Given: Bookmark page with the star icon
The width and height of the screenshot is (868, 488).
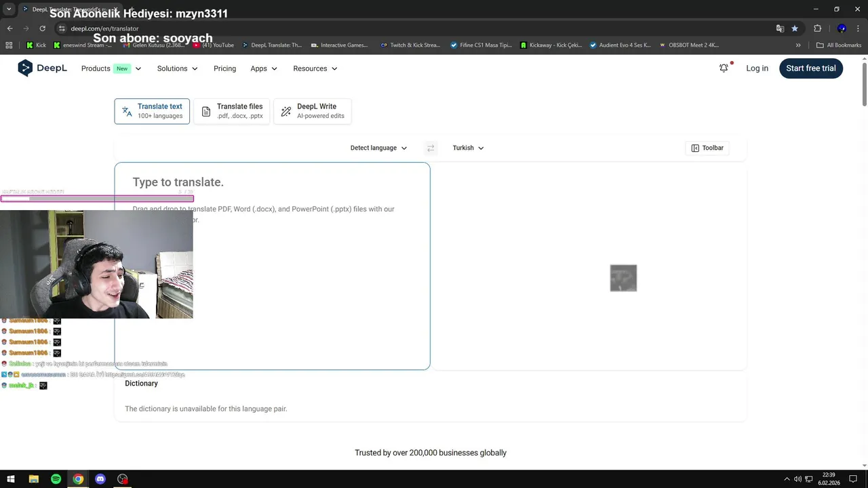Looking at the screenshot, I should 795,28.
